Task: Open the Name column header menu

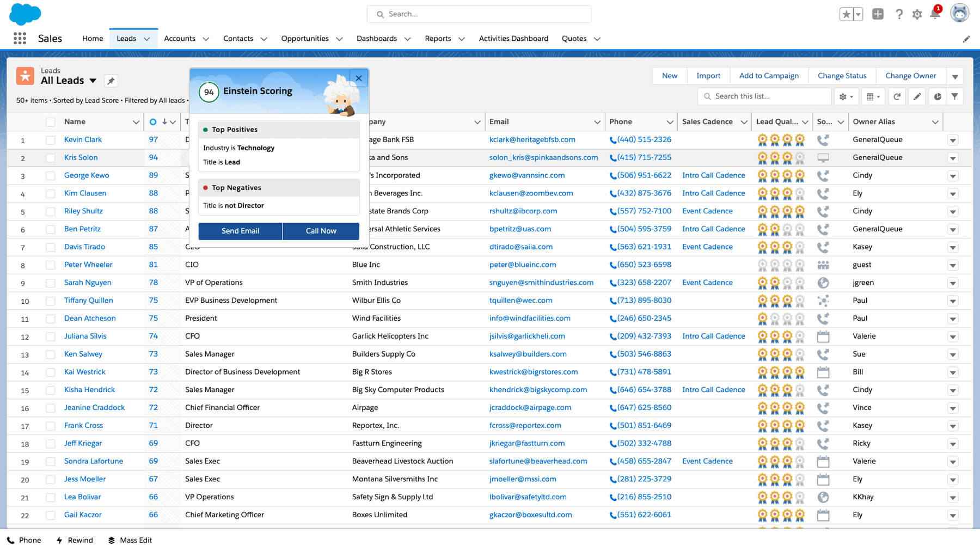Action: (136, 122)
